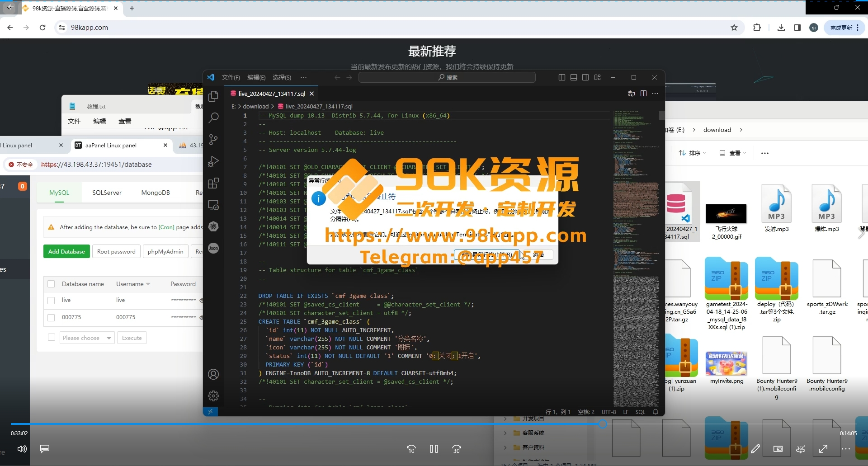Open the 编辑(E) menu in VS Code
This screenshot has height=466, width=868.
[x=256, y=77]
